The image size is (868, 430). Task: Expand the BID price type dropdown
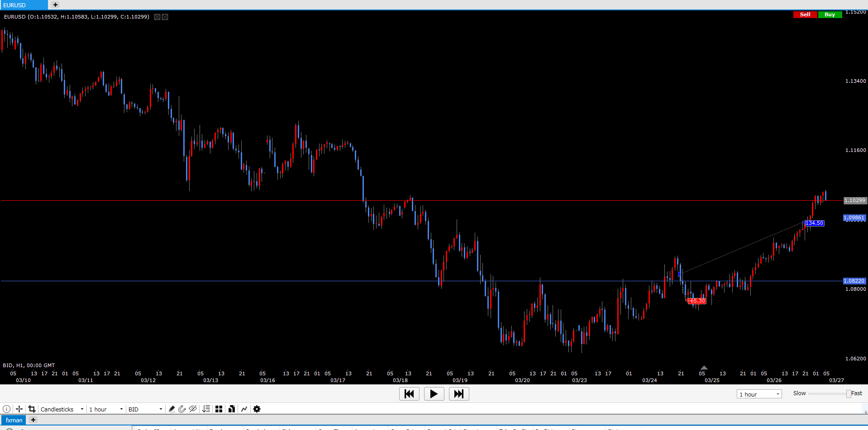[x=145, y=409]
